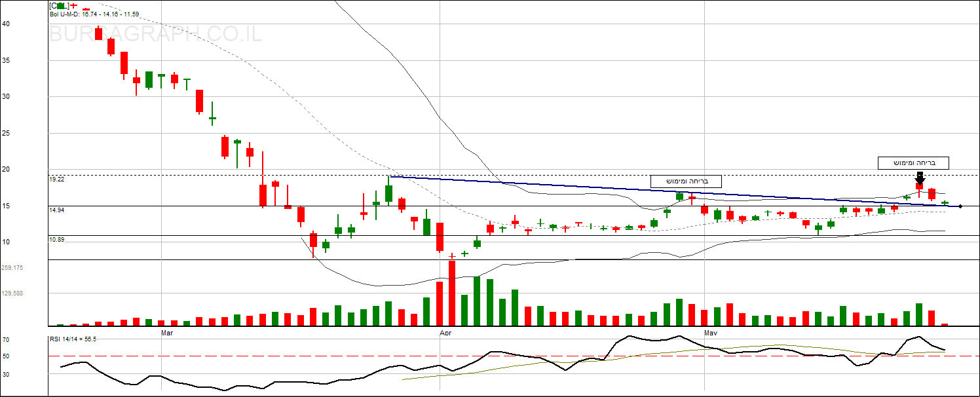Click the 14.94 horizontal level label

pos(56,210)
